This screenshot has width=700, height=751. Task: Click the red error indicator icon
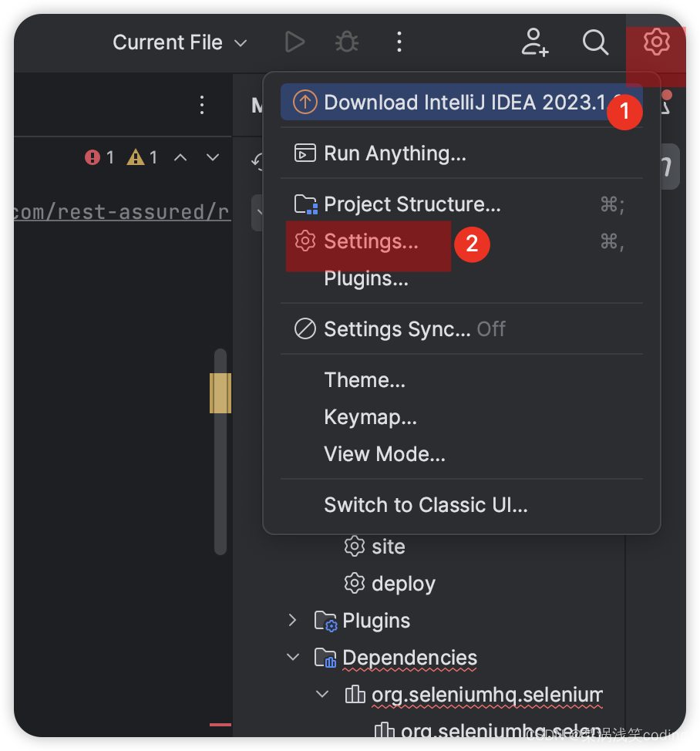[92, 157]
